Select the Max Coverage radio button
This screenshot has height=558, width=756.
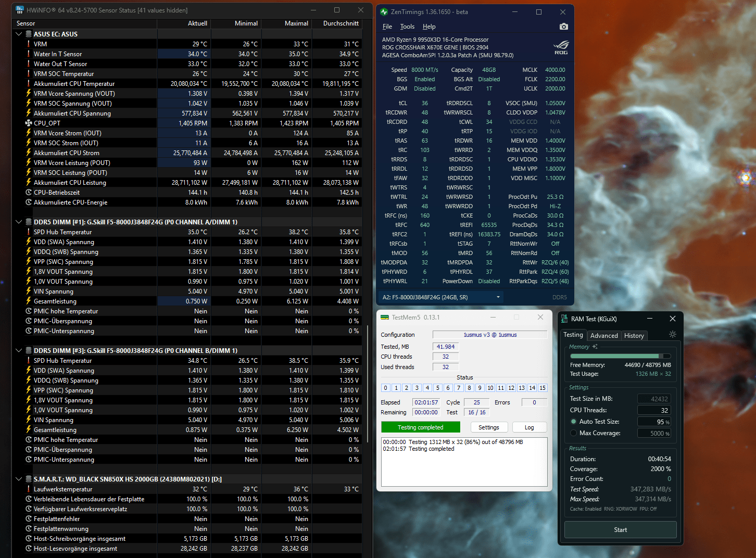point(574,433)
